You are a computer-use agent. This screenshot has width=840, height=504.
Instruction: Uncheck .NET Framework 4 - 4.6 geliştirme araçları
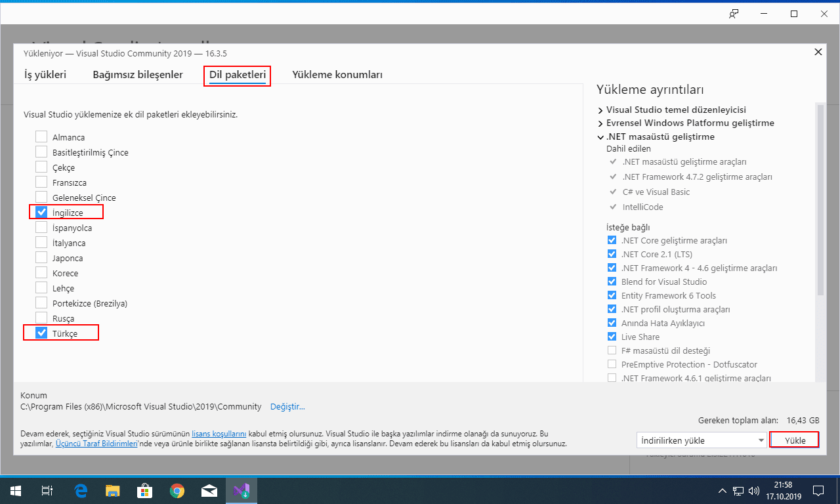pyautogui.click(x=612, y=268)
